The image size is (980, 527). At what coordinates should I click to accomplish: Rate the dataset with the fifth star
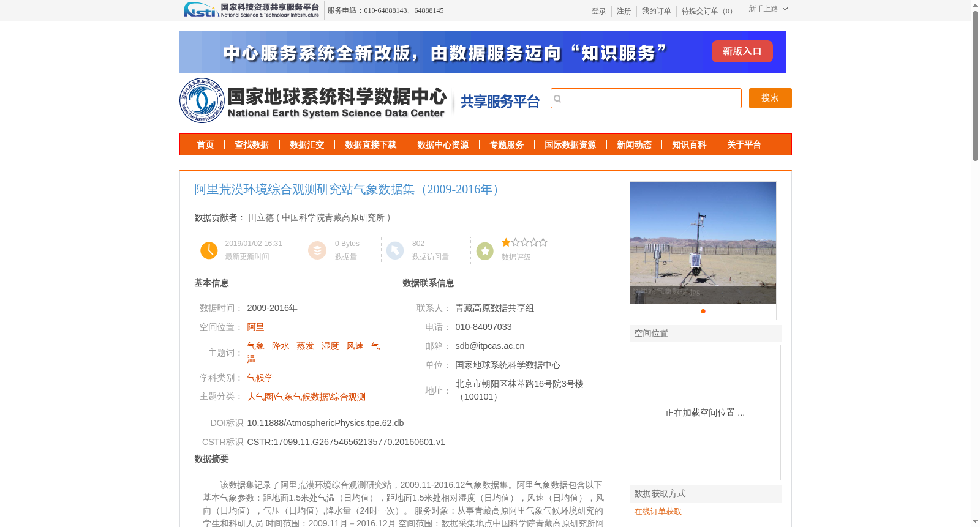coord(543,242)
